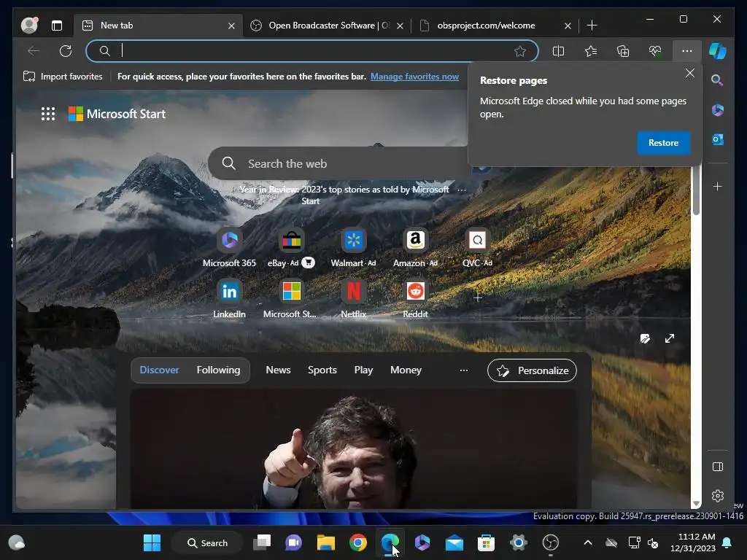The width and height of the screenshot is (747, 560).
Task: Open the Play category
Action: [363, 370]
